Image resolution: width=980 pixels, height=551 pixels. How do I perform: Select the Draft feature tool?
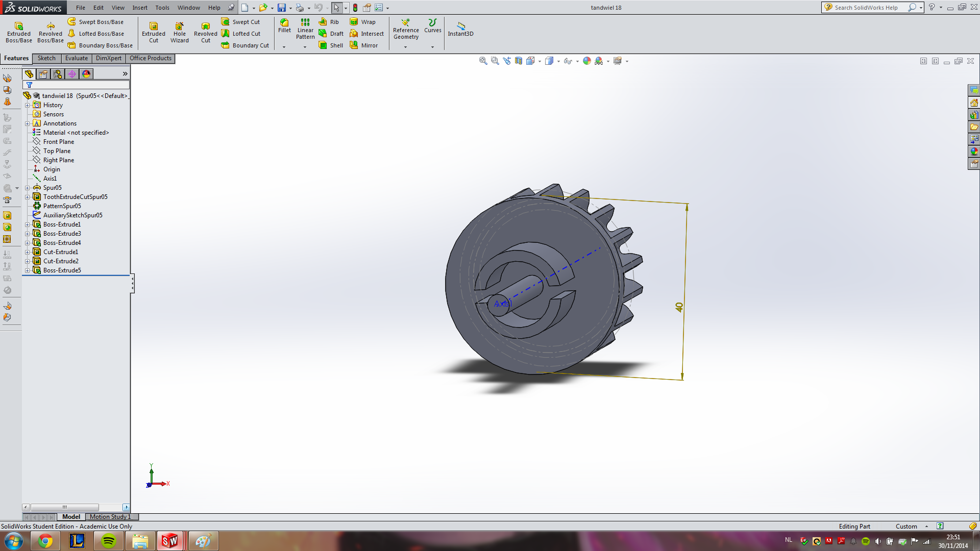click(x=331, y=34)
